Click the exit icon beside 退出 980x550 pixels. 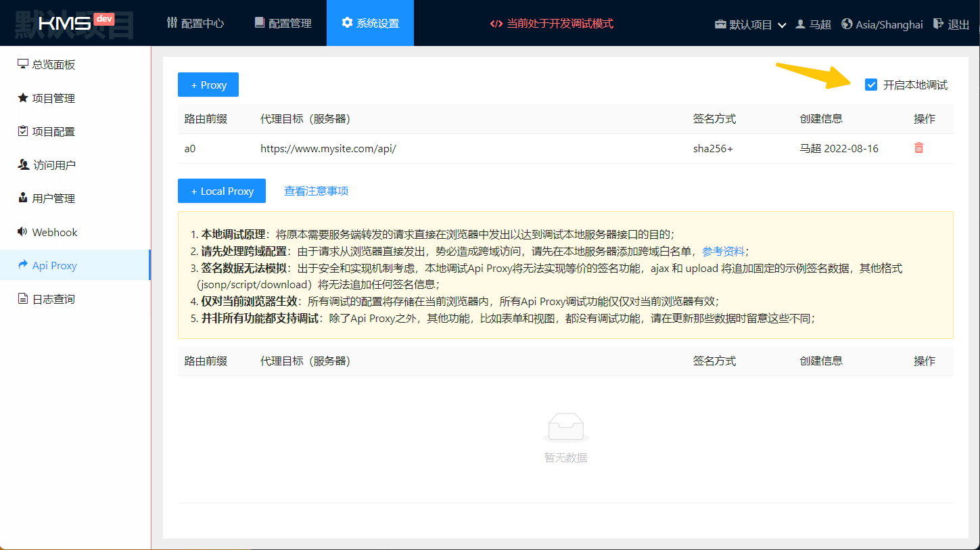[x=938, y=24]
